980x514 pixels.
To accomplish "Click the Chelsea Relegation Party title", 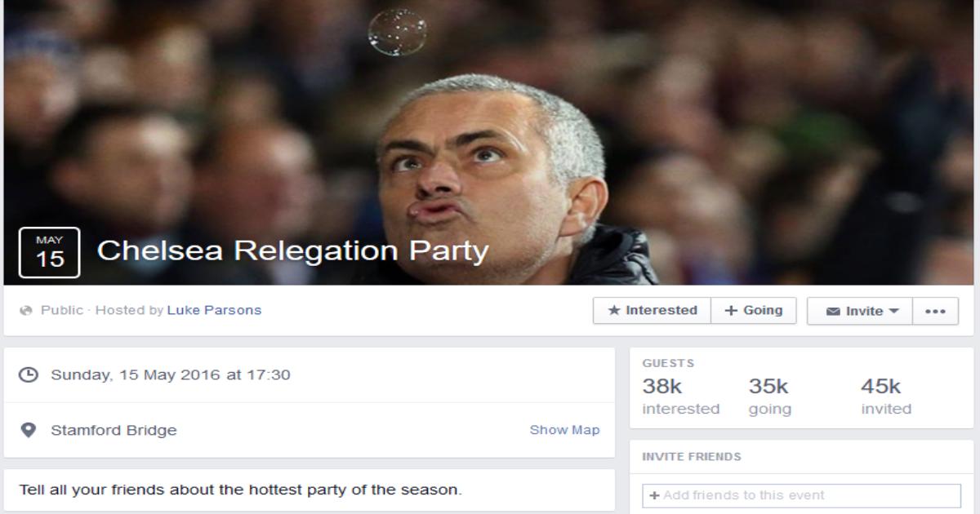I will pos(292,251).
